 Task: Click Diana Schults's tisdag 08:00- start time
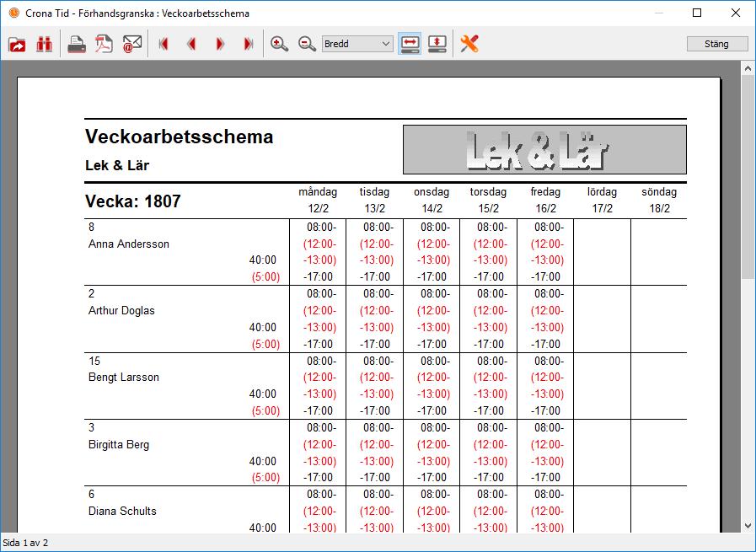coord(378,494)
